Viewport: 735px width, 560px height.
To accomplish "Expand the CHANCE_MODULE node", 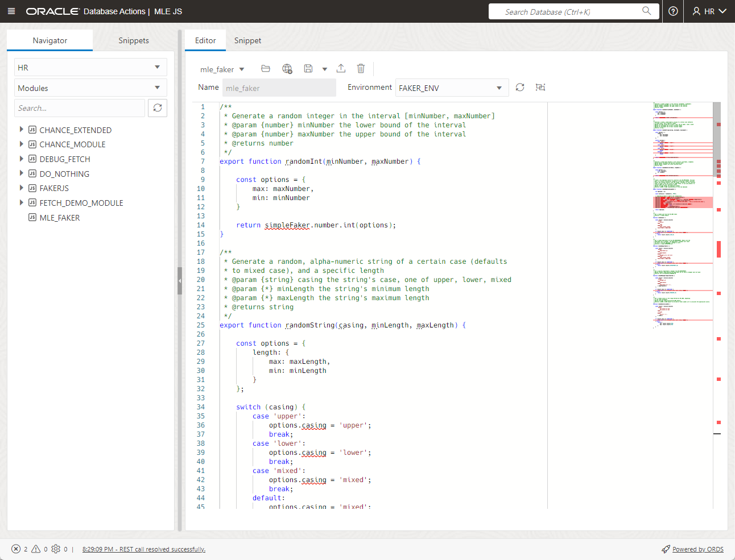I will coord(22,144).
